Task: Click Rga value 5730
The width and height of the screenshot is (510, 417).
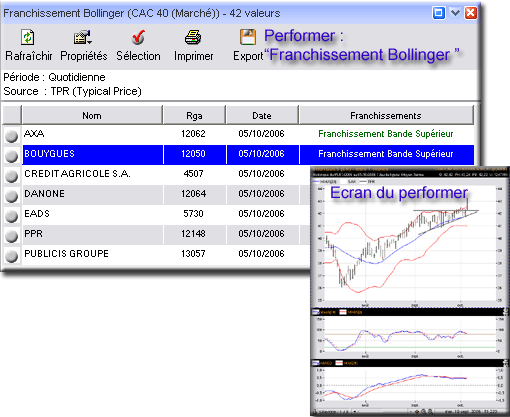Action: 193,214
